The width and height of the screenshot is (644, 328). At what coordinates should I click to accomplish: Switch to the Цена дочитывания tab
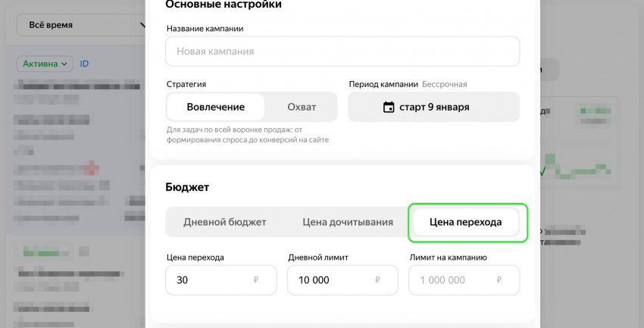pos(348,222)
